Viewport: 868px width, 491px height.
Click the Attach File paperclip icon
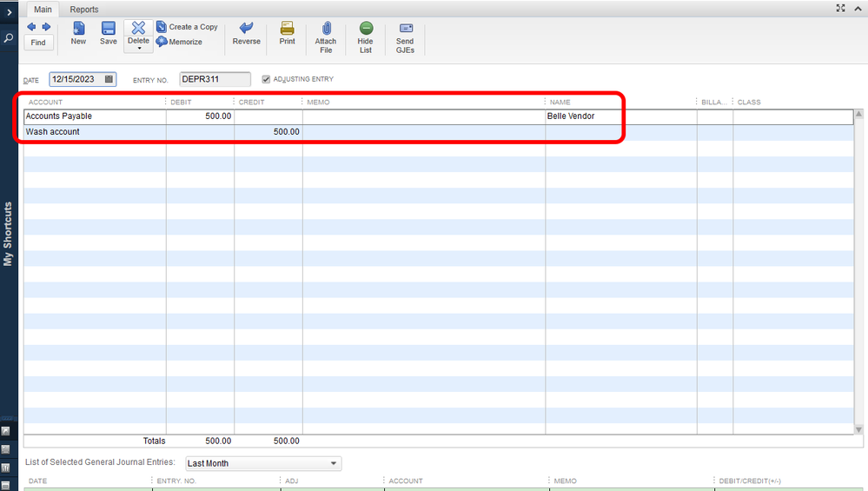click(326, 29)
